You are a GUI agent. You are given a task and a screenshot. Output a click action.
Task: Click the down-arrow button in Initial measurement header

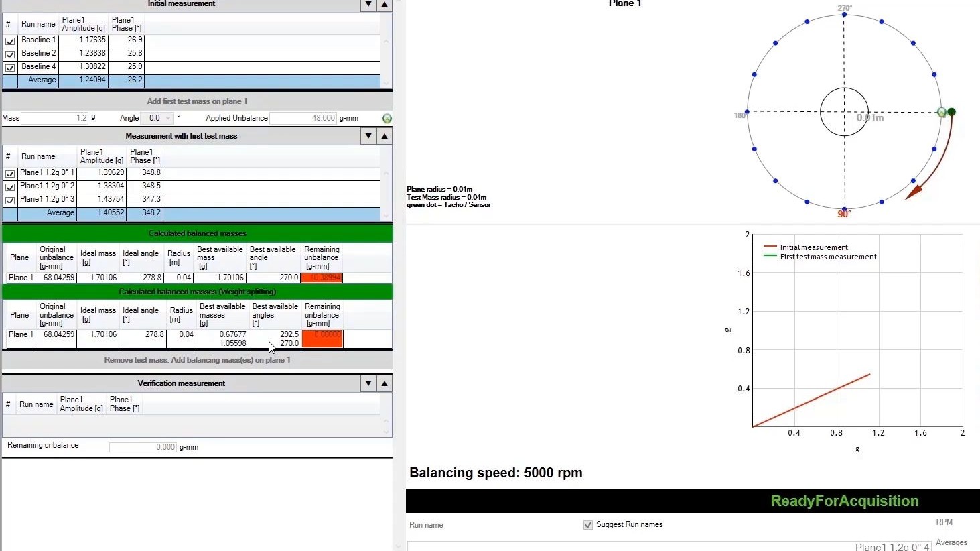368,4
